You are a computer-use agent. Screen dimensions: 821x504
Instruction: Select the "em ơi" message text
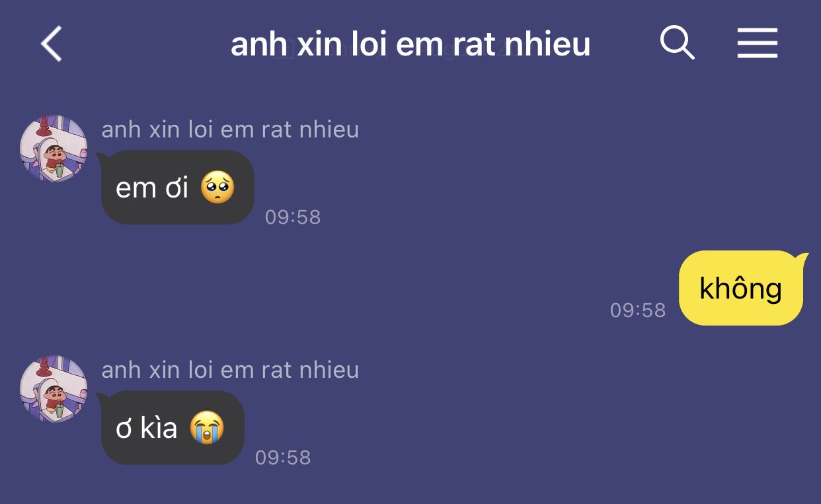point(153,188)
